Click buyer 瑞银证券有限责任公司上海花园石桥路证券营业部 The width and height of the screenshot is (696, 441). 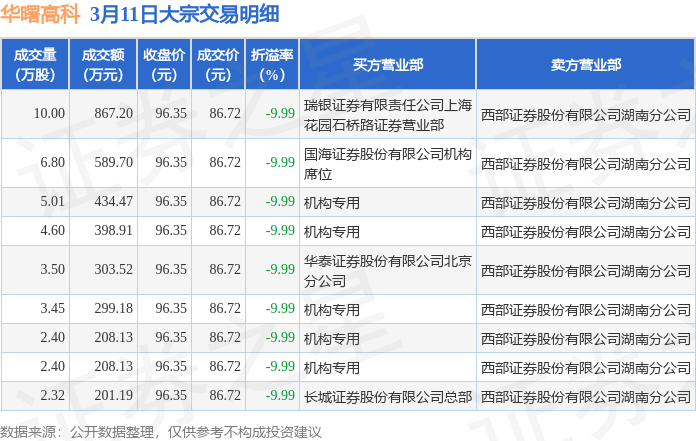click(388, 115)
